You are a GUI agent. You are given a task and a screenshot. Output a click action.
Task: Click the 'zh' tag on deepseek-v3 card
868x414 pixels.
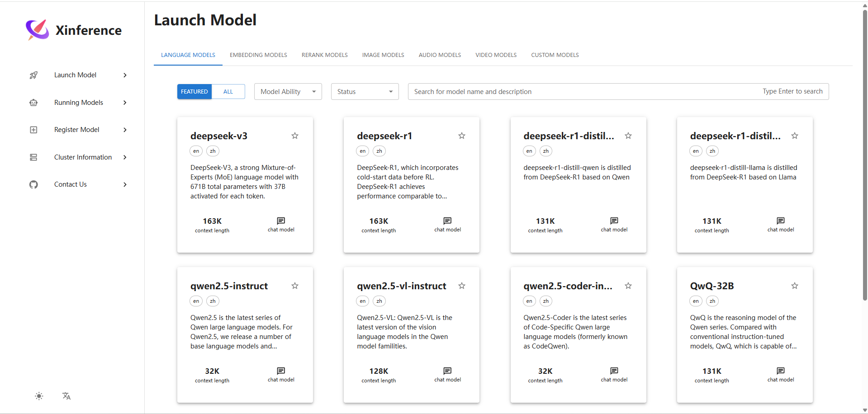[213, 151]
